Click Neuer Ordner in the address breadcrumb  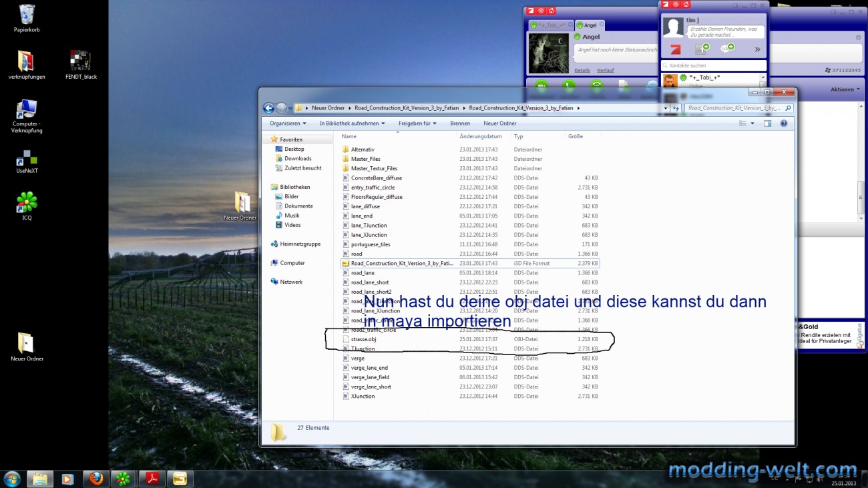pyautogui.click(x=328, y=108)
